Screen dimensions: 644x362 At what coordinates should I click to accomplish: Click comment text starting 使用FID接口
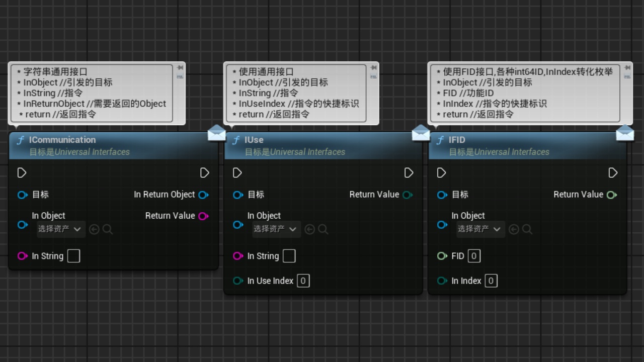pos(524,93)
